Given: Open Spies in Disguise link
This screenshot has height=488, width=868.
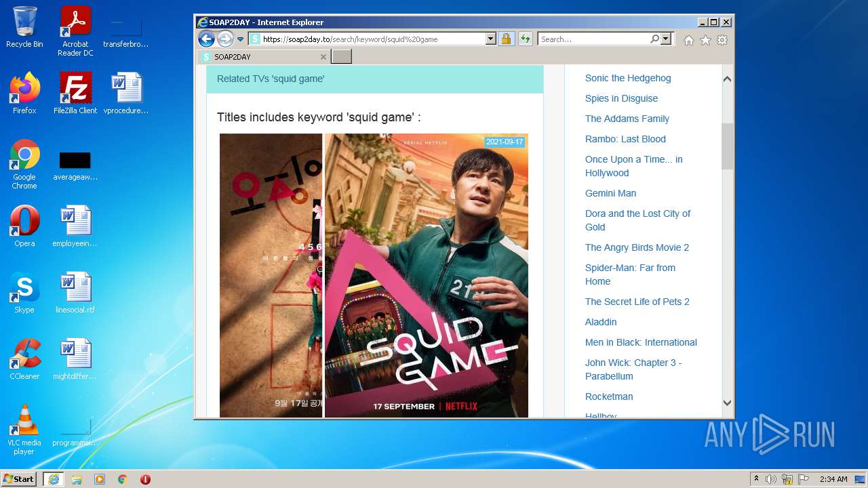Looking at the screenshot, I should [x=621, y=98].
